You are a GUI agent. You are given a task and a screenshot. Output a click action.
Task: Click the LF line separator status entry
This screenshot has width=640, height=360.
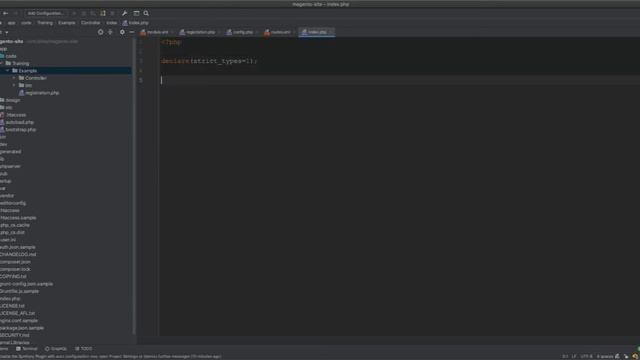(574, 357)
